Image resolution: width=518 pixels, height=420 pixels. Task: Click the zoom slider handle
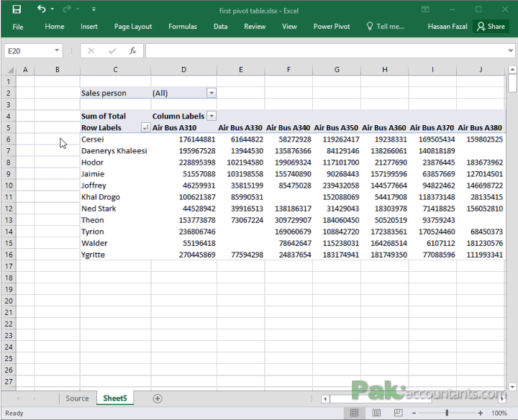pos(447,413)
